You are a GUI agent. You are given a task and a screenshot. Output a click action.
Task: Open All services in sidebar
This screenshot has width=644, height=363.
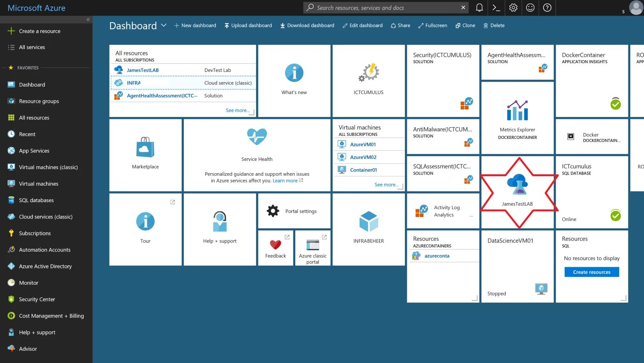coord(32,47)
